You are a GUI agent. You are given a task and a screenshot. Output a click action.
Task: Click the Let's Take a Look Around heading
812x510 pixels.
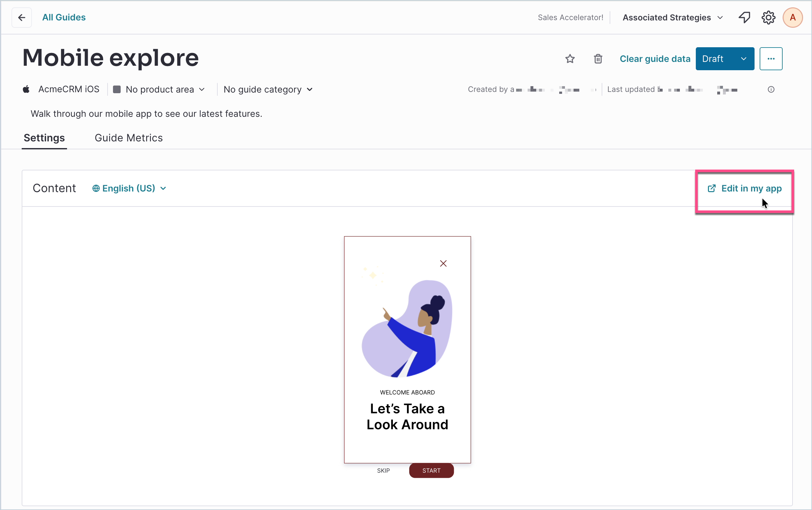click(x=407, y=416)
